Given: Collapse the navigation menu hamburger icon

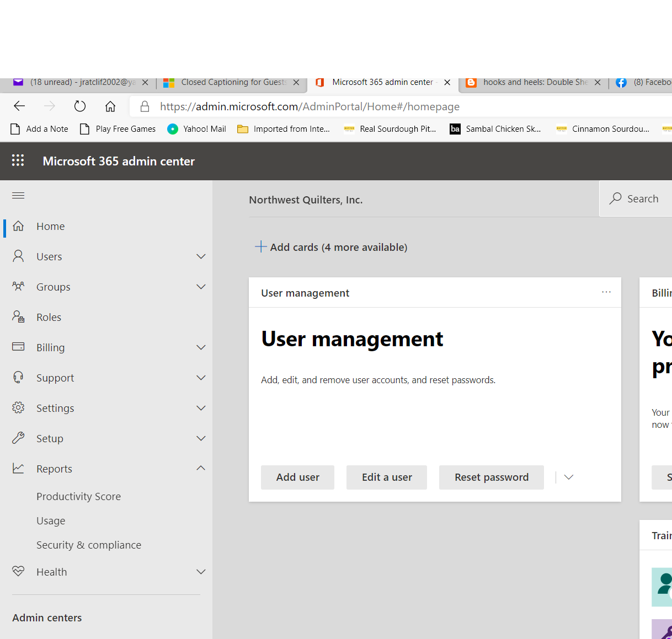Looking at the screenshot, I should [x=18, y=195].
